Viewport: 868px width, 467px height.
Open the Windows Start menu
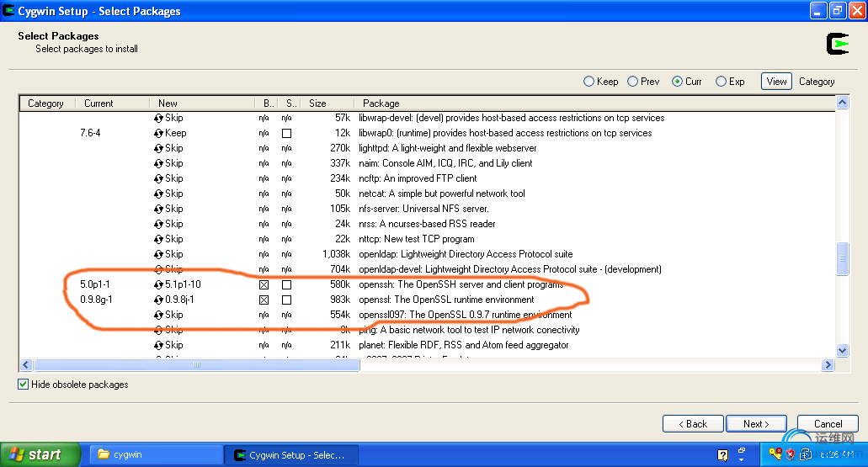pos(40,454)
